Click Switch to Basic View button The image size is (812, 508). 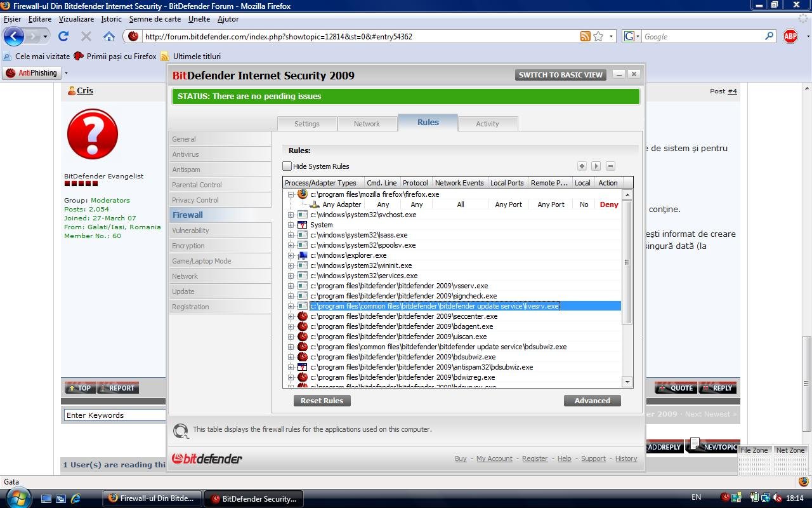click(x=560, y=75)
